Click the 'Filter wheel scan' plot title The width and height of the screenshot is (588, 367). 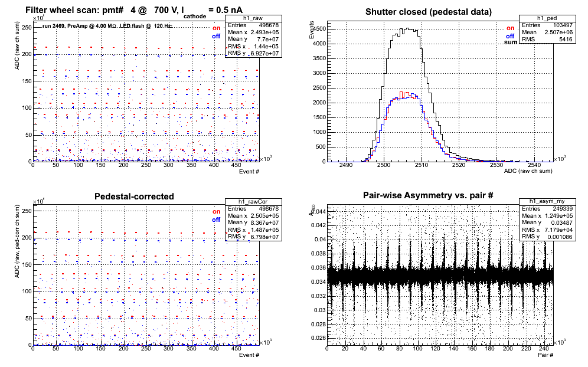click(x=134, y=11)
